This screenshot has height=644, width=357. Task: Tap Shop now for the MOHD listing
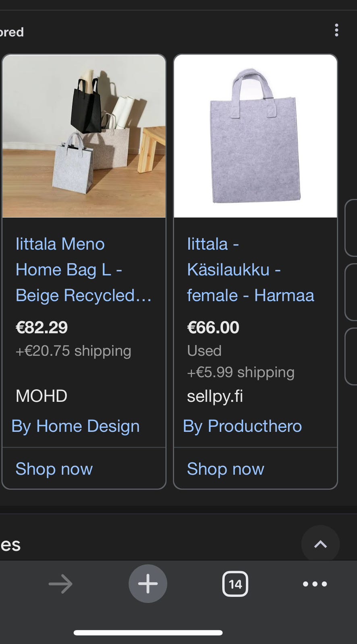[x=54, y=469]
